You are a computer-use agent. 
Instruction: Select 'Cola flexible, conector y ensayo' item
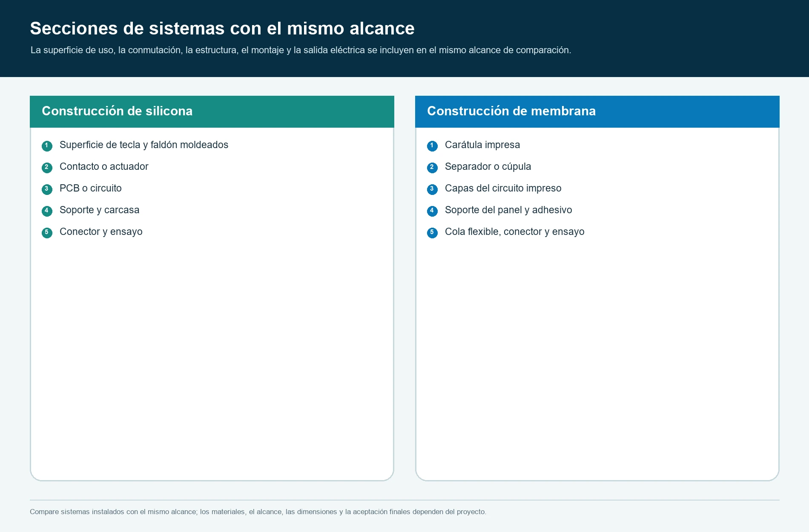click(x=515, y=232)
